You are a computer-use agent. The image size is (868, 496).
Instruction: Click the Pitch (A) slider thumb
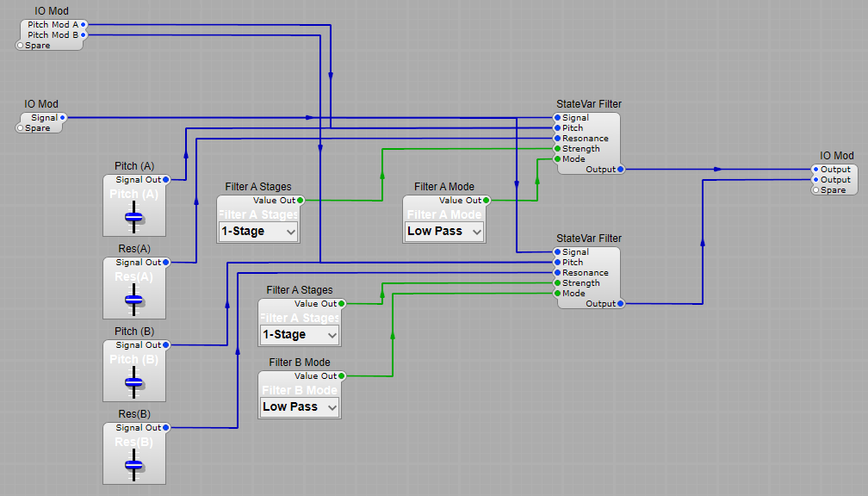134,218
